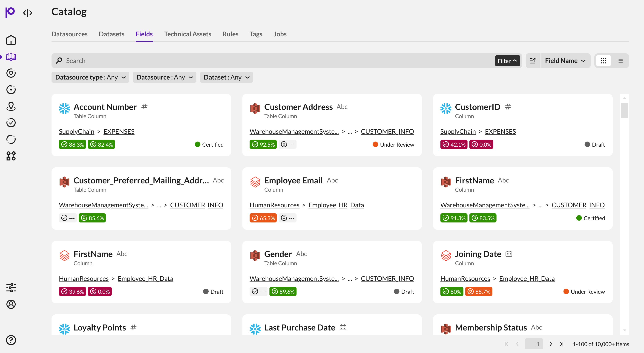The width and height of the screenshot is (644, 353).
Task: Open EXPENSES link on CustomerID card
Action: [x=500, y=131]
